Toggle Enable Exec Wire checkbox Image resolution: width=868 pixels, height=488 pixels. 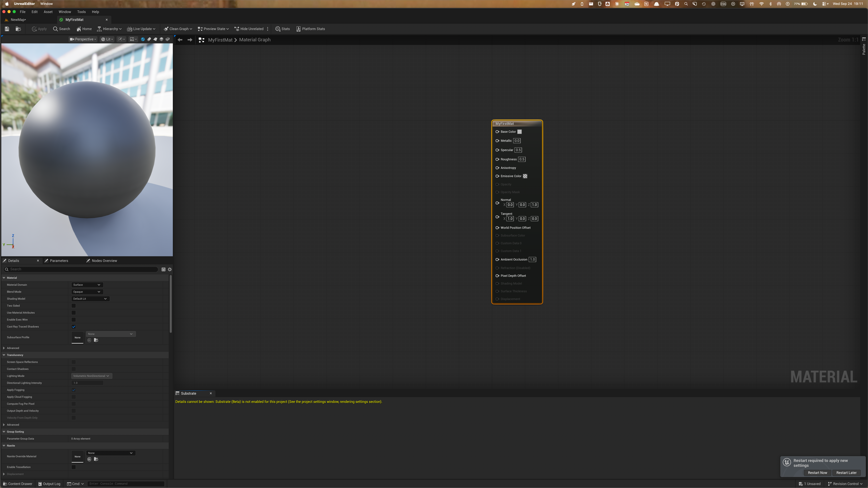coord(73,320)
